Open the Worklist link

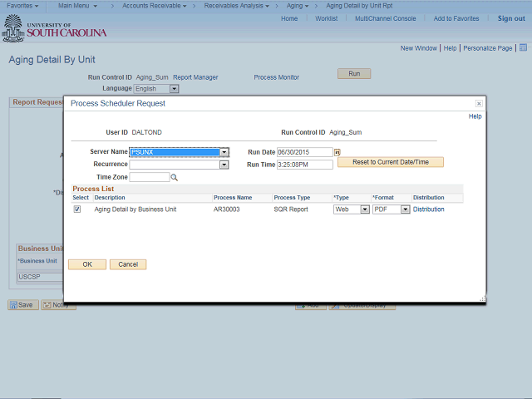pyautogui.click(x=327, y=18)
